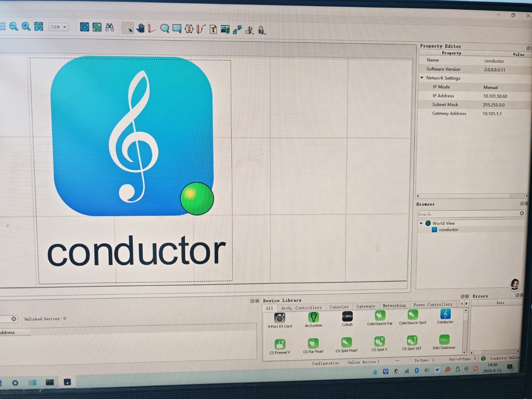Select Software Version value 2.0.0.9.0.11
This screenshot has height=399, width=532.
point(494,70)
